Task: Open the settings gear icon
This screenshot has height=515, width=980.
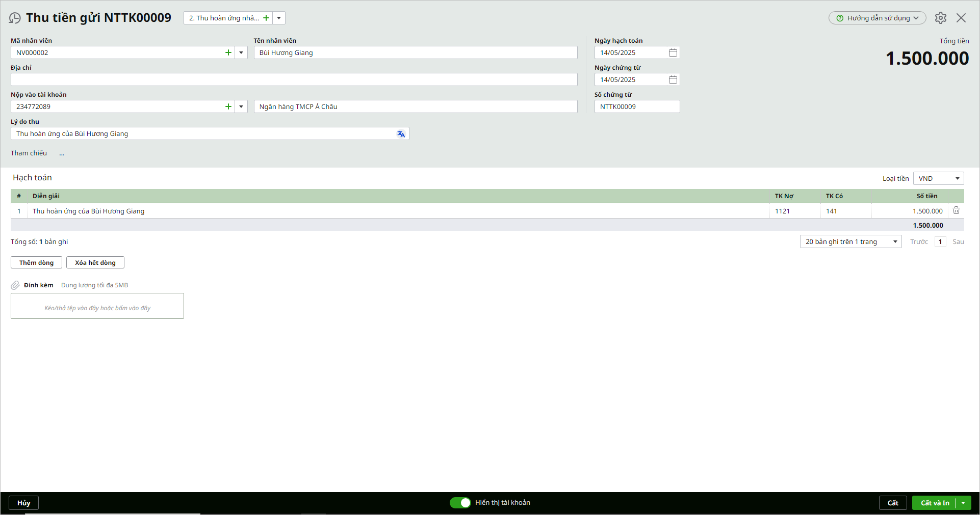Action: coord(941,18)
